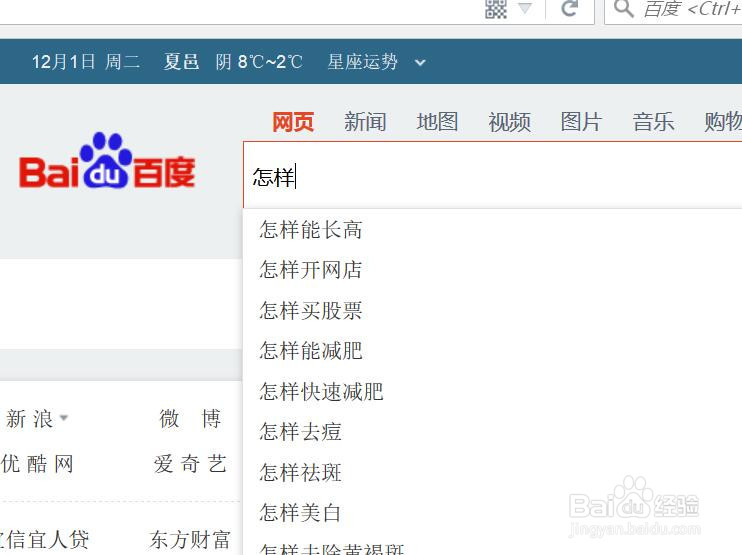Reload the page with the refresh icon
The height and width of the screenshot is (555, 742).
[570, 8]
